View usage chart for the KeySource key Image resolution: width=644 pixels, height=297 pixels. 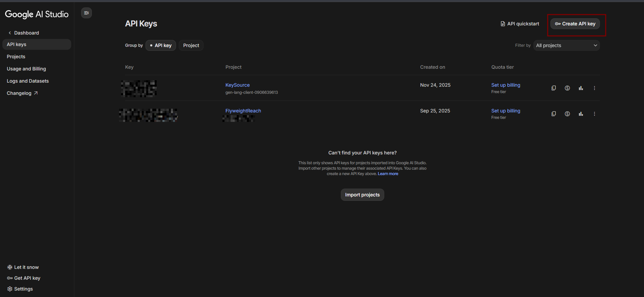[581, 88]
